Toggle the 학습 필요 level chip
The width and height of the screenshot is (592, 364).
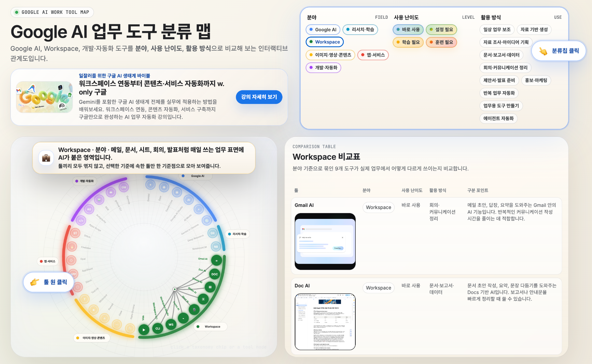coord(408,42)
